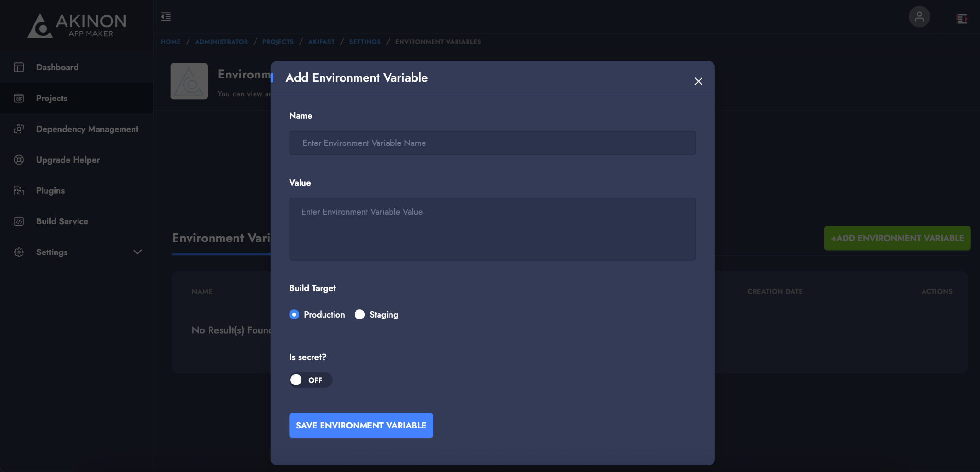Select the Staging build target
Image resolution: width=980 pixels, height=472 pixels.
[x=360, y=315]
